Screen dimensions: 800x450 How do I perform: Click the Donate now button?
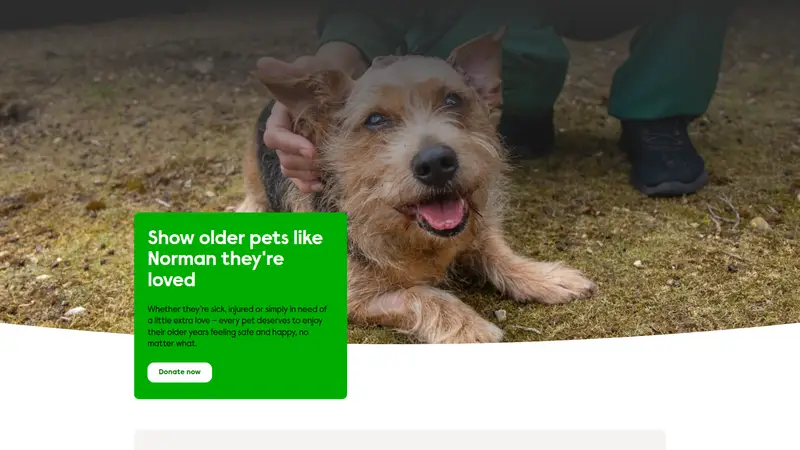click(180, 372)
